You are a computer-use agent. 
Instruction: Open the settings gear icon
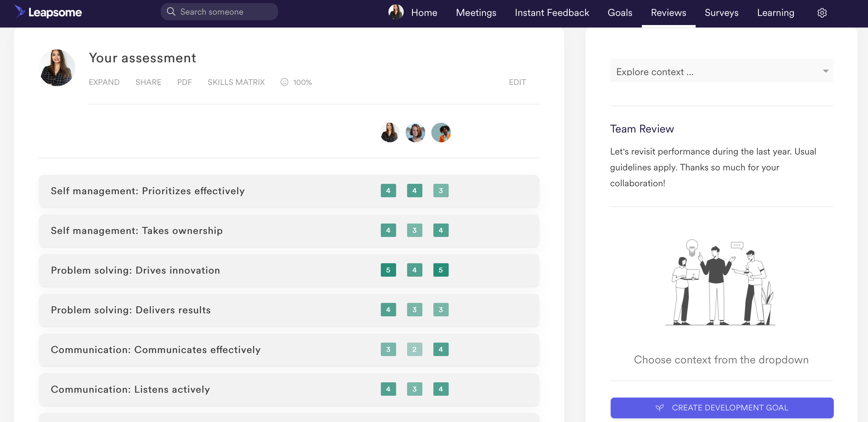point(822,13)
